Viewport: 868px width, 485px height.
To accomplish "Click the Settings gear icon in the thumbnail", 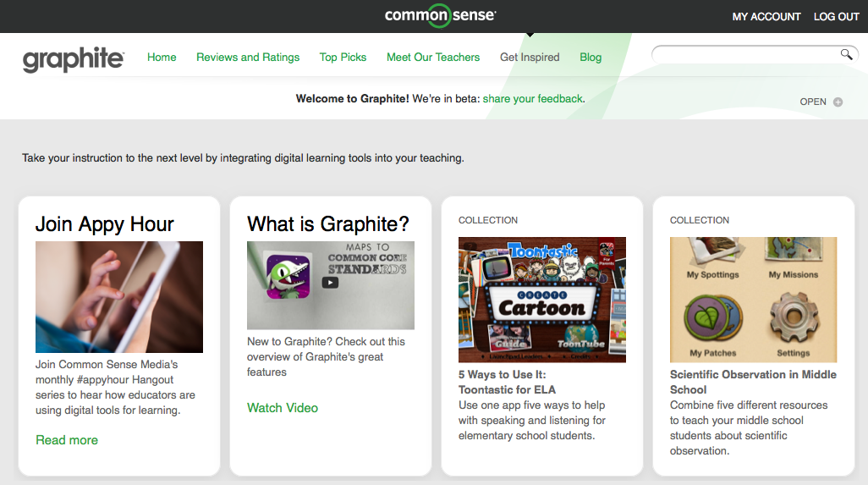I will pyautogui.click(x=794, y=317).
